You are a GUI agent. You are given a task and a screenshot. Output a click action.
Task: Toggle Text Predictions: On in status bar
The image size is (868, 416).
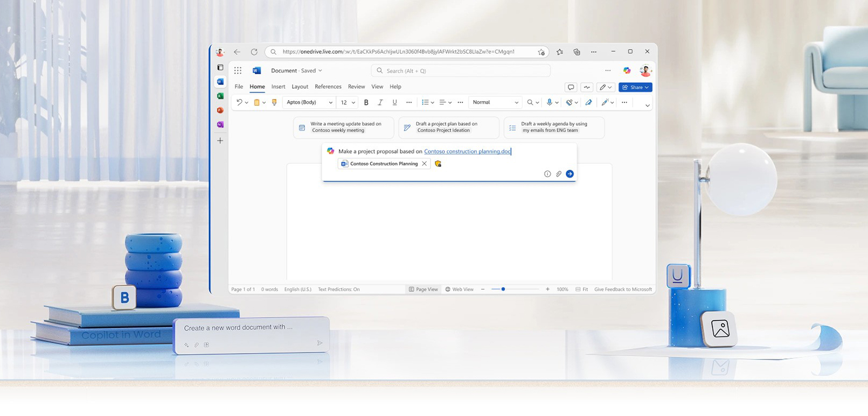point(338,290)
